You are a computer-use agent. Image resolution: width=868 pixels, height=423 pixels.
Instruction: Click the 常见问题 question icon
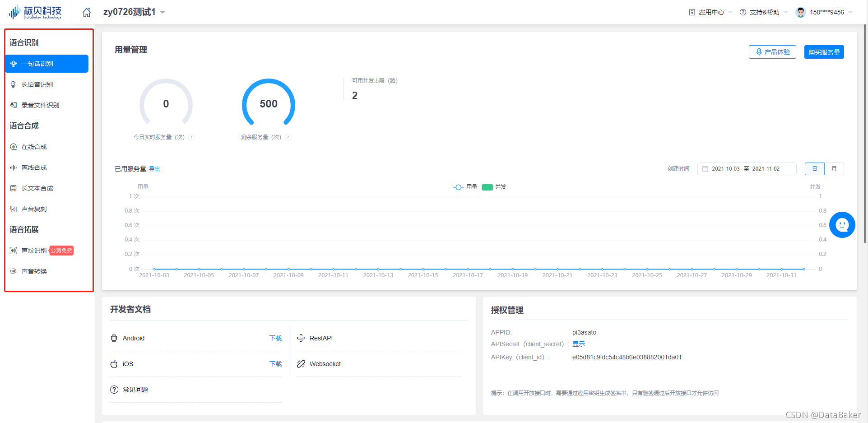tap(114, 390)
